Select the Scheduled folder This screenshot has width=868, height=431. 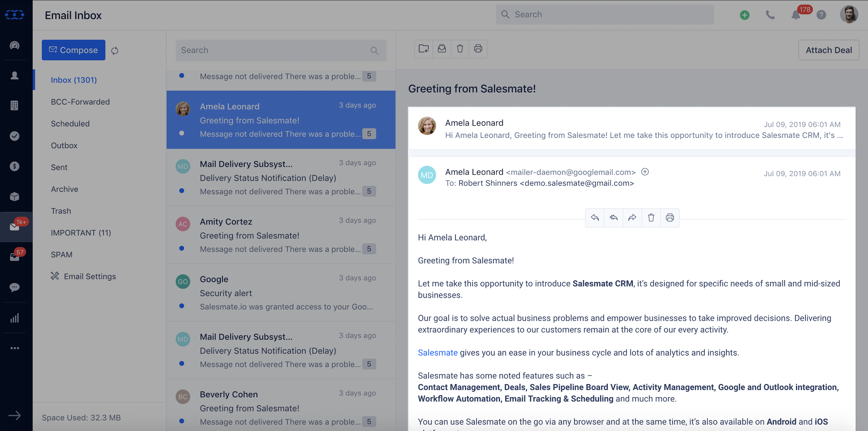70,124
